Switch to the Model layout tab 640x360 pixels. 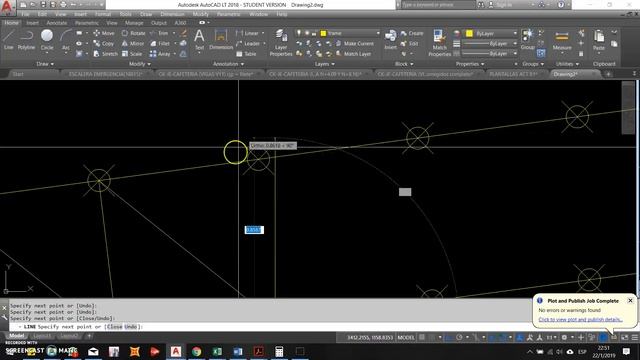16,336
